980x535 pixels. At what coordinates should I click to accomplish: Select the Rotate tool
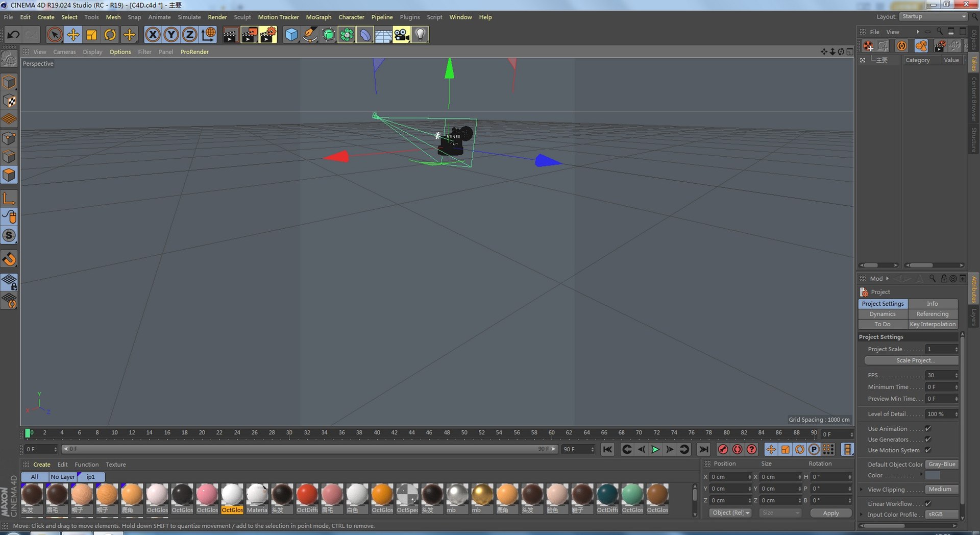click(110, 35)
